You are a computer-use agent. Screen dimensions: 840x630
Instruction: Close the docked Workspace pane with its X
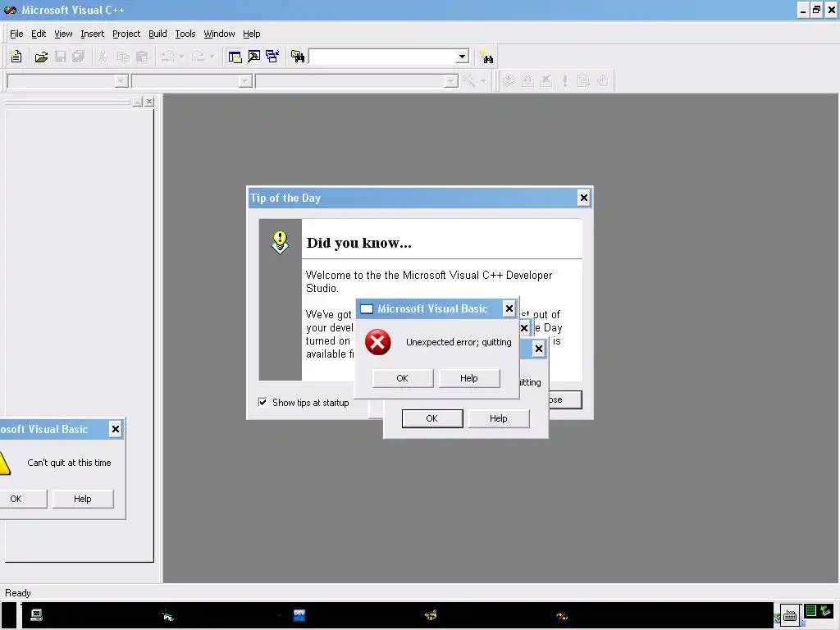click(149, 101)
